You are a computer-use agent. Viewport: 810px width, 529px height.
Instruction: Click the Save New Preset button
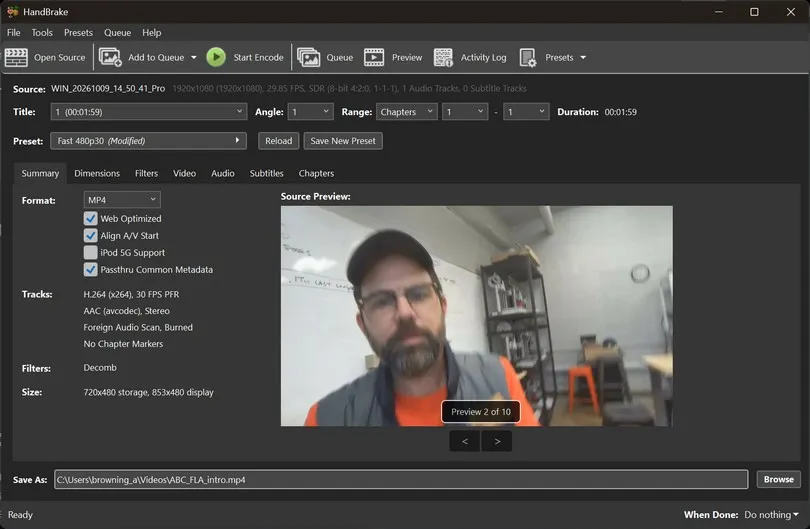coord(343,141)
